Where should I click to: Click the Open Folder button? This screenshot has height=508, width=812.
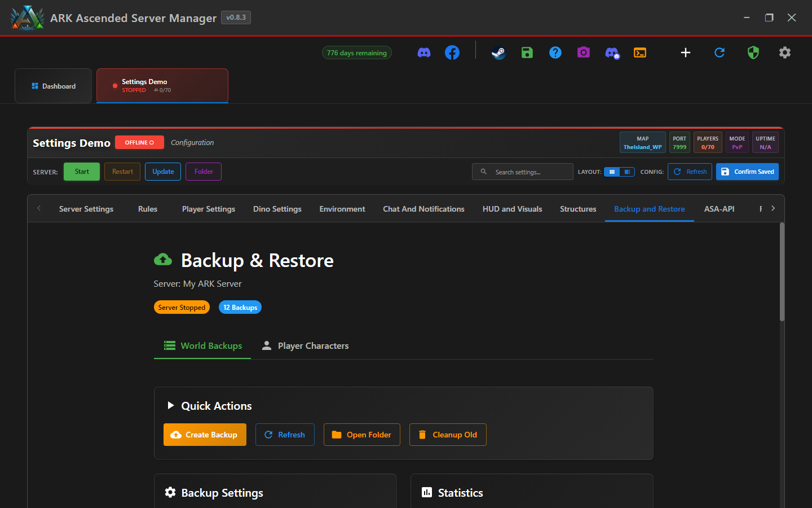coord(362,435)
